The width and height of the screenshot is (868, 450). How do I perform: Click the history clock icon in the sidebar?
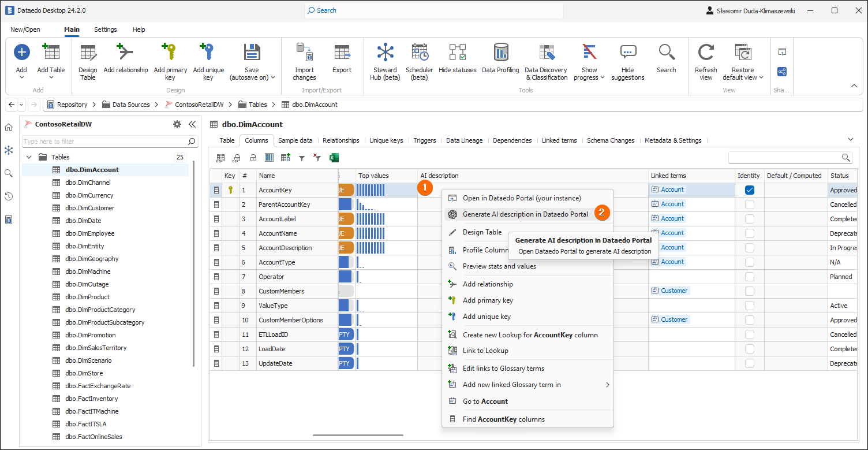click(9, 196)
